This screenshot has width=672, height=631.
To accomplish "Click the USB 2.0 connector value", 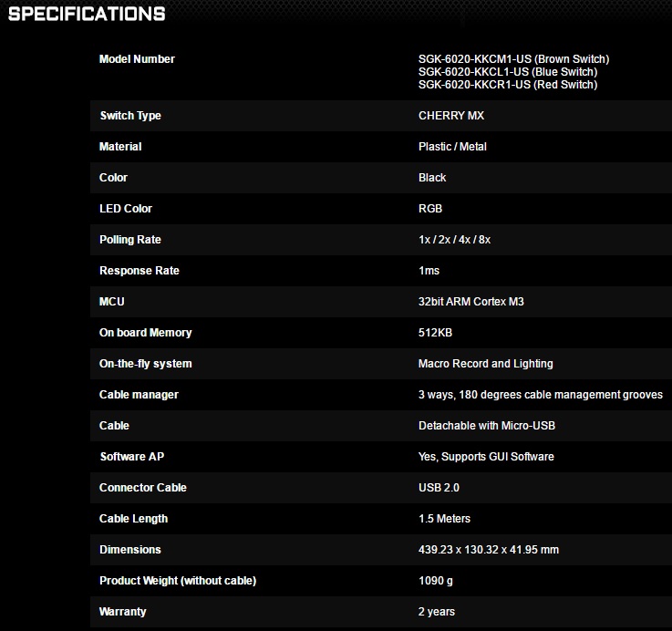I will click(439, 488).
